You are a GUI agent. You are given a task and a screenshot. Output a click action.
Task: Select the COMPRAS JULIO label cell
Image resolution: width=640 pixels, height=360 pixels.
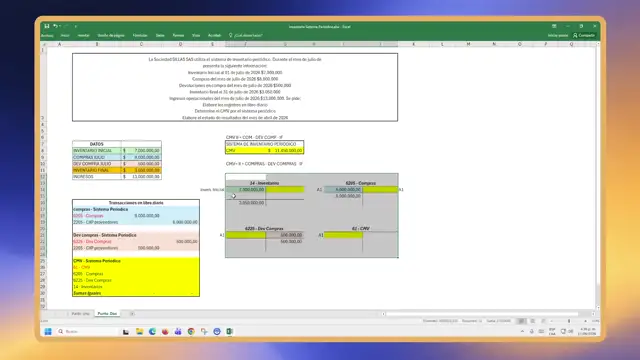coord(97,157)
